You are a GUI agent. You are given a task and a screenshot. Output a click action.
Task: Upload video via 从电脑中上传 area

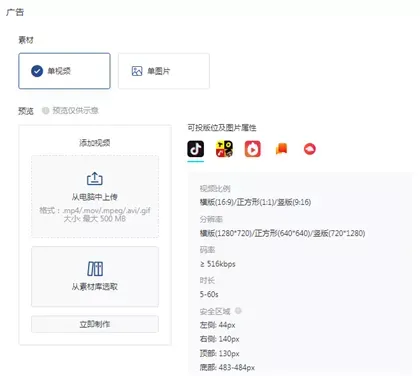(95, 196)
